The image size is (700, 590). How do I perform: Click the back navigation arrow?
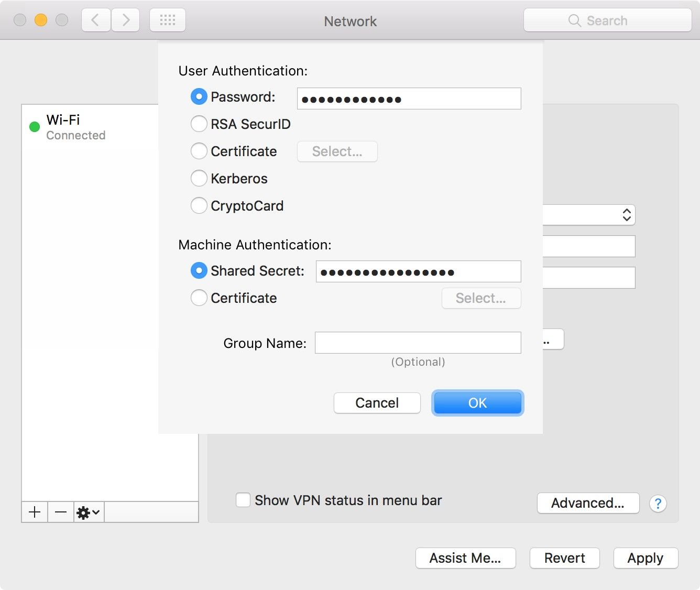click(95, 19)
